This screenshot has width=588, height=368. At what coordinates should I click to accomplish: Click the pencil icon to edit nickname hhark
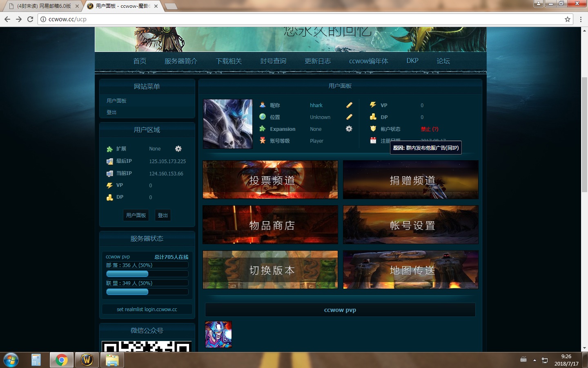click(349, 105)
